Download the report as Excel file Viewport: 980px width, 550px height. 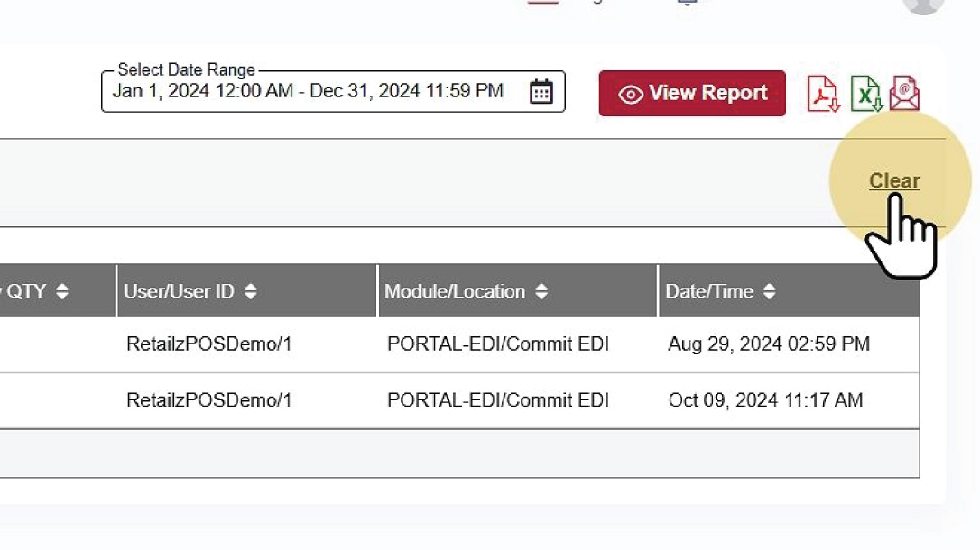tap(865, 93)
